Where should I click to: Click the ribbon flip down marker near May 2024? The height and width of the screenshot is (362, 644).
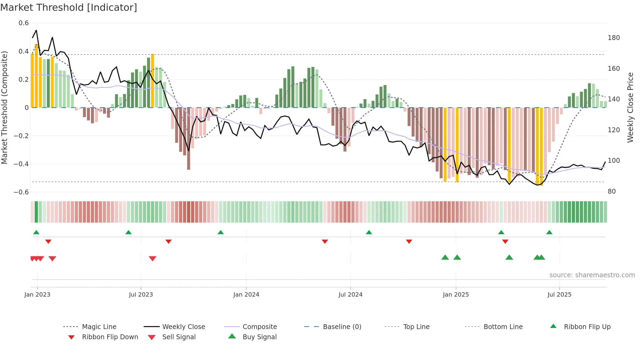[325, 242]
